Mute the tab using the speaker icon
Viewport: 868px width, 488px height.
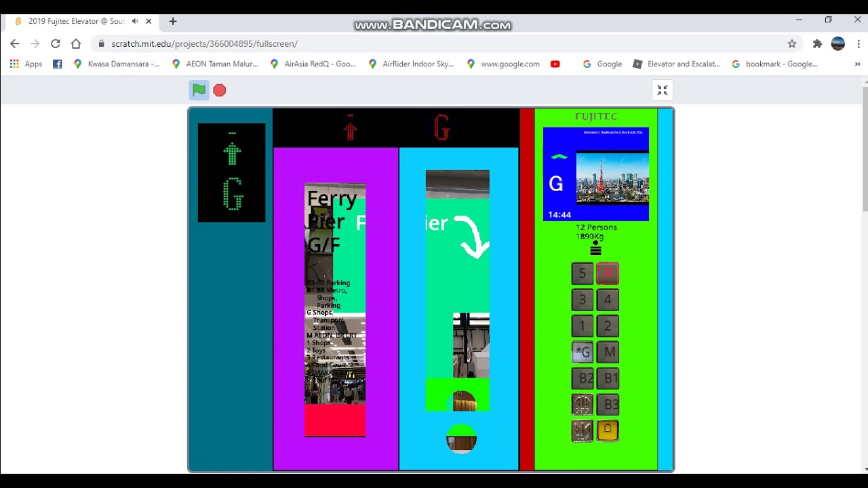(135, 21)
